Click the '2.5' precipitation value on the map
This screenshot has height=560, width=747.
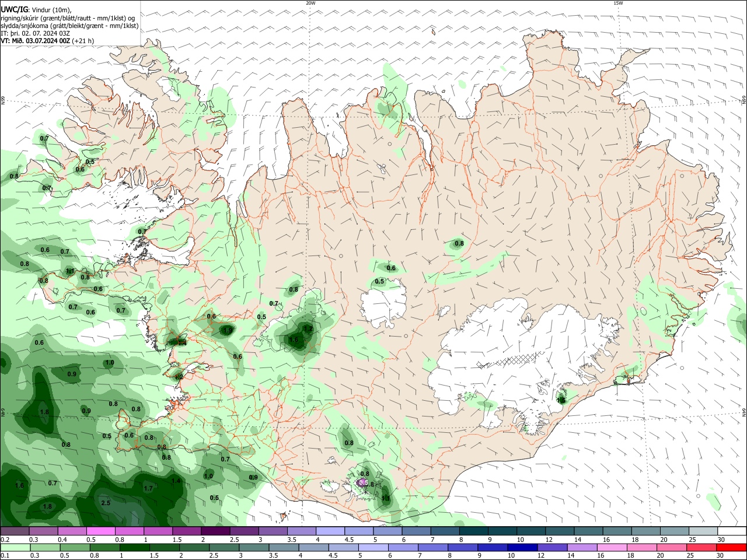click(x=106, y=503)
